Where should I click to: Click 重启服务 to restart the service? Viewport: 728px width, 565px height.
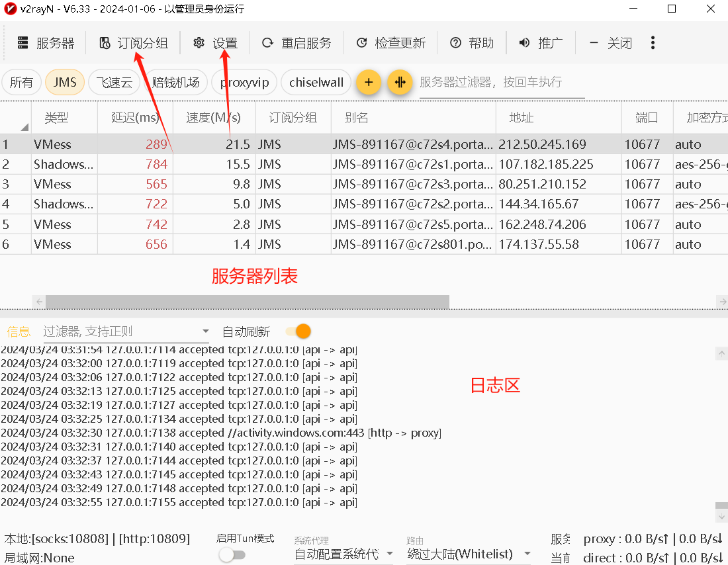tap(296, 43)
